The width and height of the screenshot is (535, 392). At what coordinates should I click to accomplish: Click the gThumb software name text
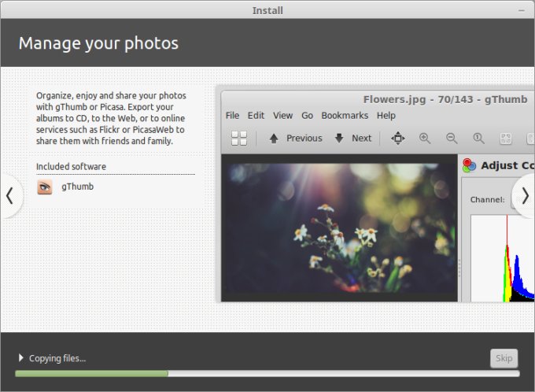click(77, 187)
